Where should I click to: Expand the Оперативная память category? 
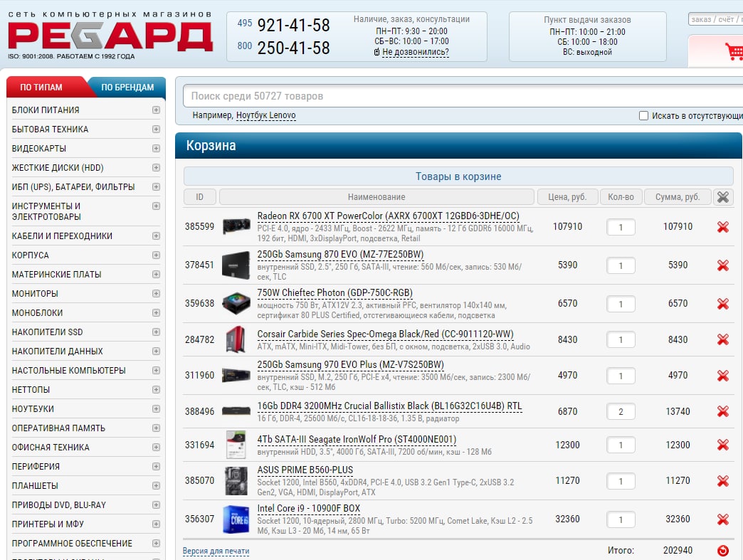156,428
